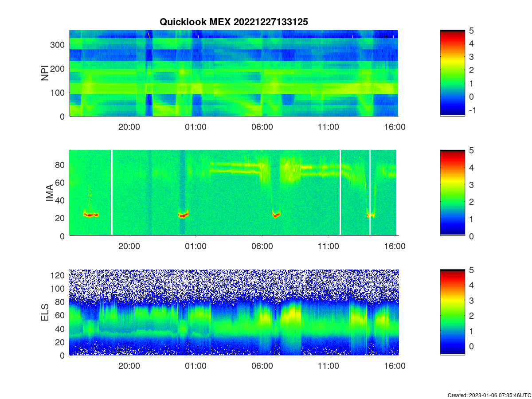Click the 200 tick on NPI axis
Image resolution: width=532 pixels, height=399 pixels.
[x=59, y=69]
